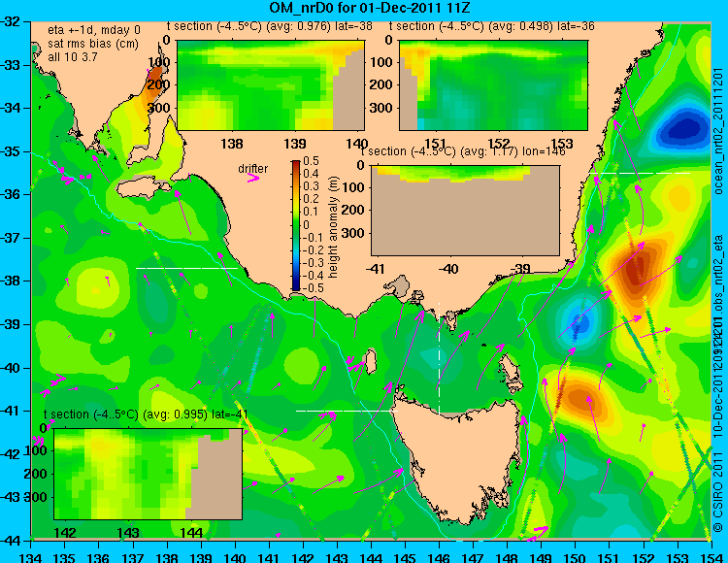The image size is (728, 563).
Task: Click the '© CSIRO 2011' copyright text
Action: [x=718, y=491]
